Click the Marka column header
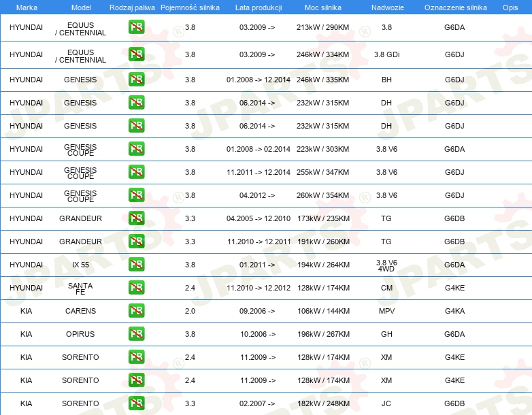Screen dimensions: 532x415 [26, 7]
